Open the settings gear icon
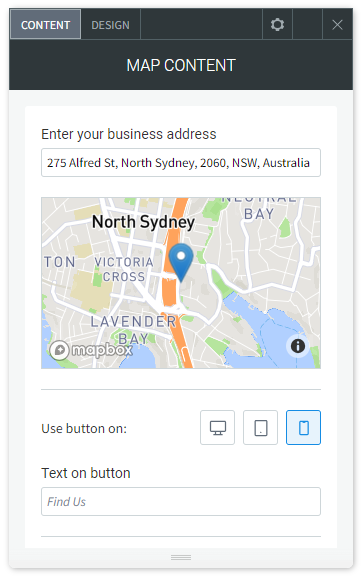Image resolution: width=364 pixels, height=579 pixels. pos(277,25)
